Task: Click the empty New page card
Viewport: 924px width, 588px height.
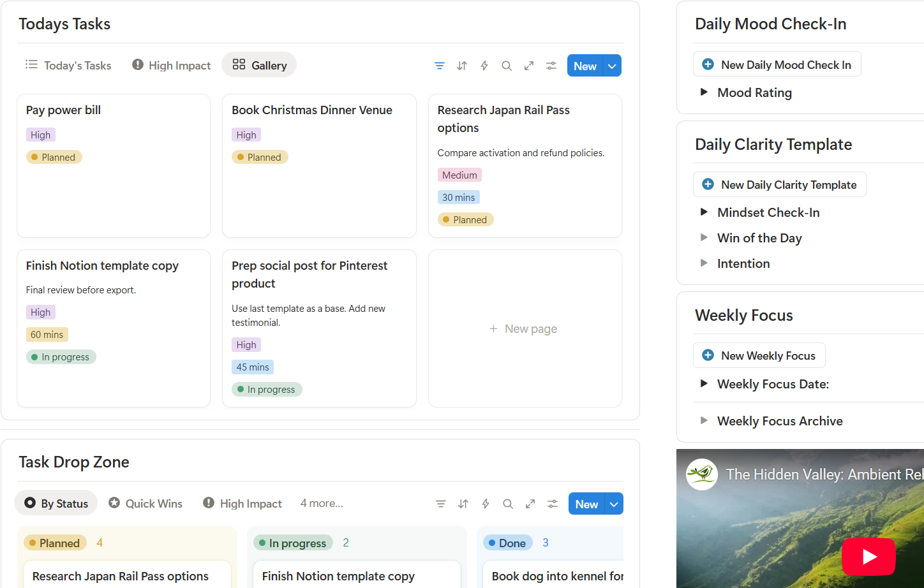Action: coord(525,328)
